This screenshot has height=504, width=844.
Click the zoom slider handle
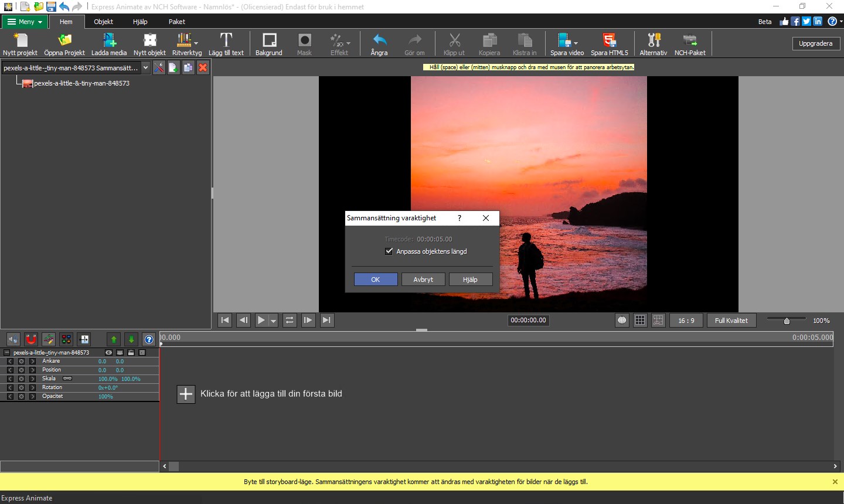click(x=787, y=321)
